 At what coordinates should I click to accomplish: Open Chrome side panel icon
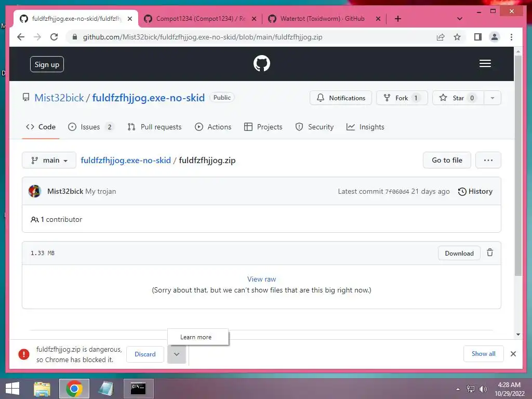pos(478,37)
